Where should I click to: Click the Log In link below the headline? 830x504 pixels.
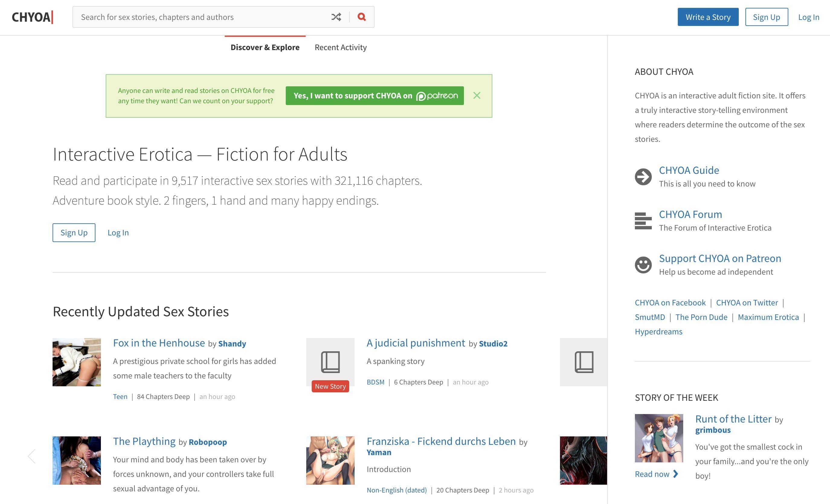(x=118, y=233)
